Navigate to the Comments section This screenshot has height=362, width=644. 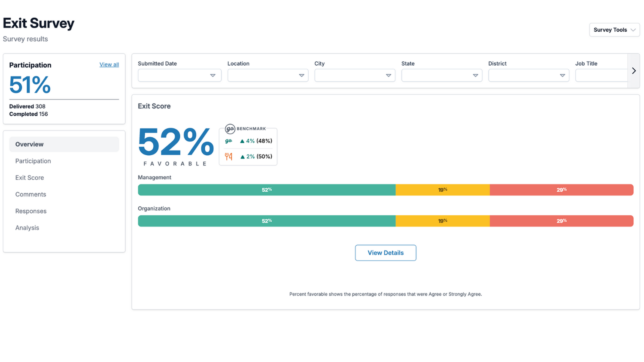click(x=30, y=194)
